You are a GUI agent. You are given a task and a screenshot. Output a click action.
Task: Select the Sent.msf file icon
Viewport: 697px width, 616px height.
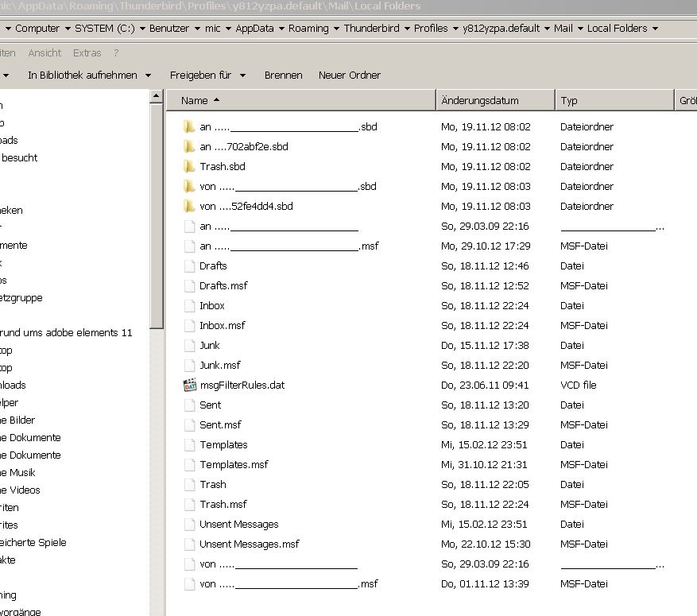[189, 425]
